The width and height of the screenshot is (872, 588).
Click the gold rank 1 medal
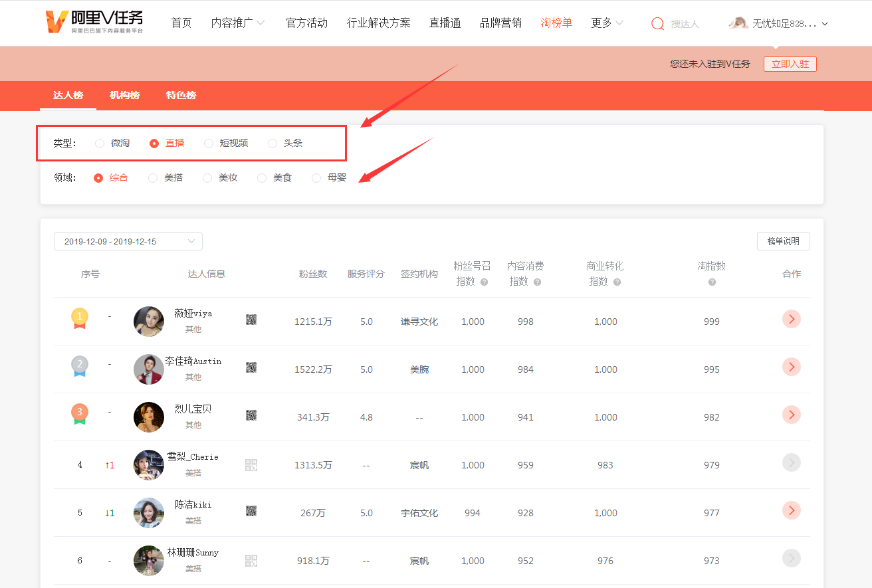coord(80,318)
